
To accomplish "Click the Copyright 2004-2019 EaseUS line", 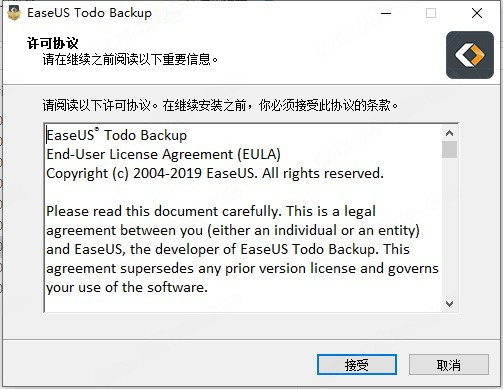I will [x=215, y=173].
